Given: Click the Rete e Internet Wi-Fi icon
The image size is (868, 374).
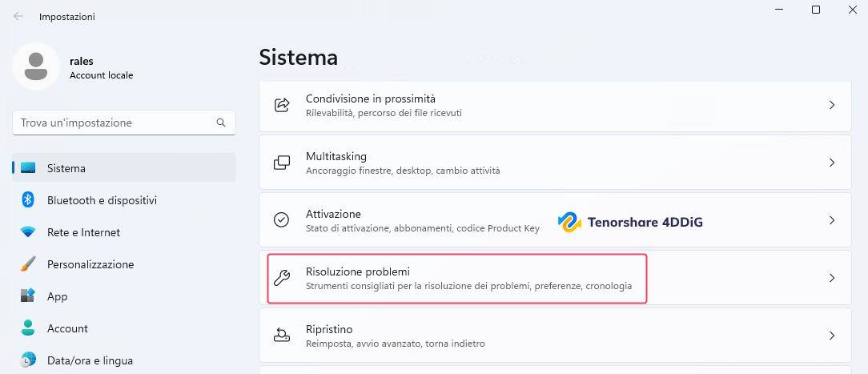Looking at the screenshot, I should [28, 232].
